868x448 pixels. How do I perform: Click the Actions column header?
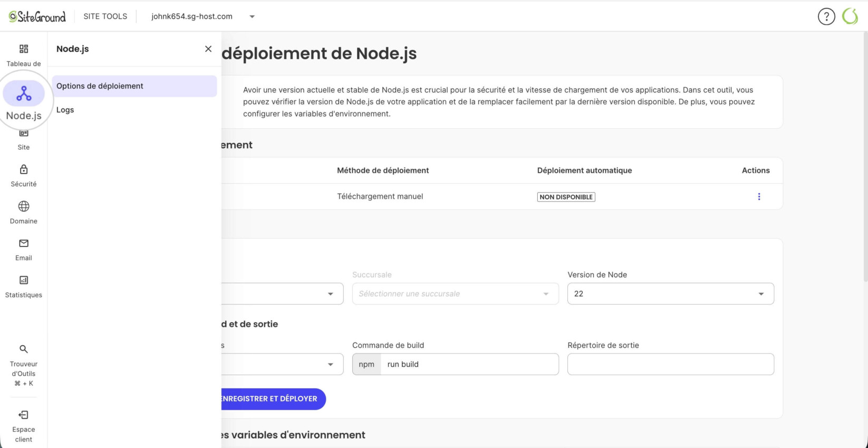click(x=756, y=170)
